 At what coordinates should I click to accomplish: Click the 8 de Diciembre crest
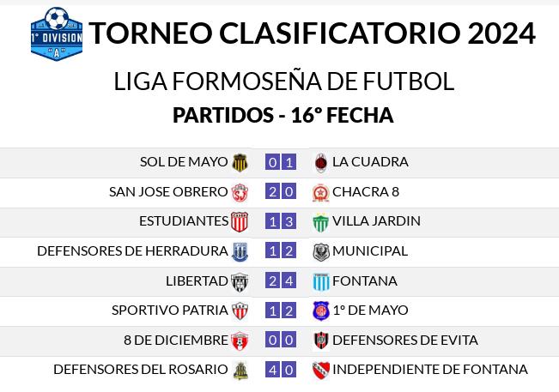pyautogui.click(x=240, y=341)
